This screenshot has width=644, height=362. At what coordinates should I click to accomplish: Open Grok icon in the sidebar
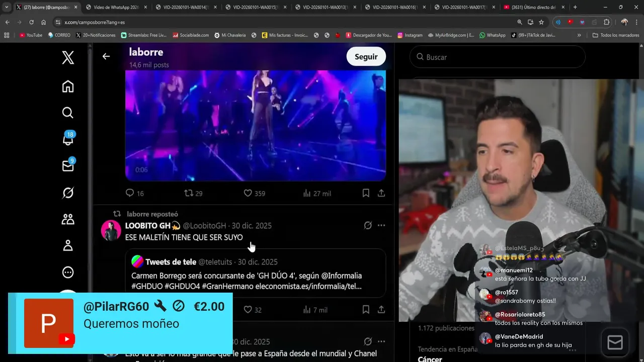[x=68, y=193]
